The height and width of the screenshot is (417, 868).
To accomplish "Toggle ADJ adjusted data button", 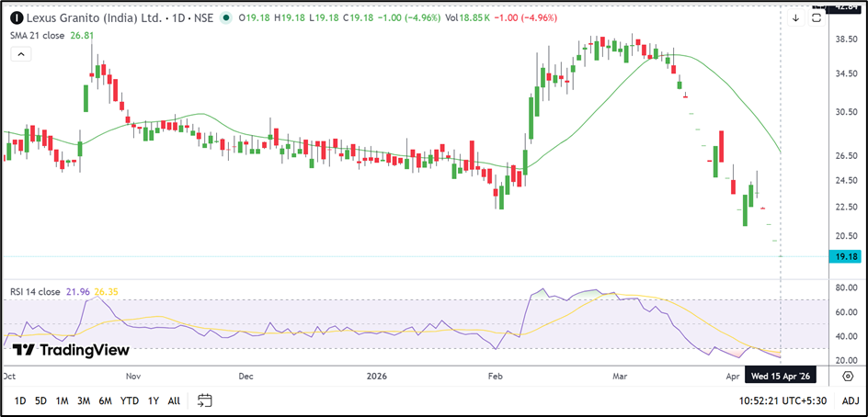I will pos(851,400).
